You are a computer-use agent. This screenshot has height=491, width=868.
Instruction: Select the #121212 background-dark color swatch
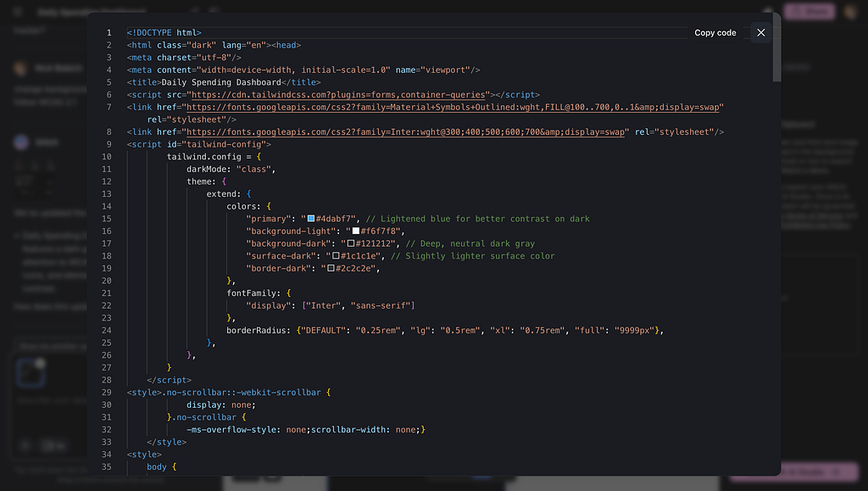(x=351, y=243)
